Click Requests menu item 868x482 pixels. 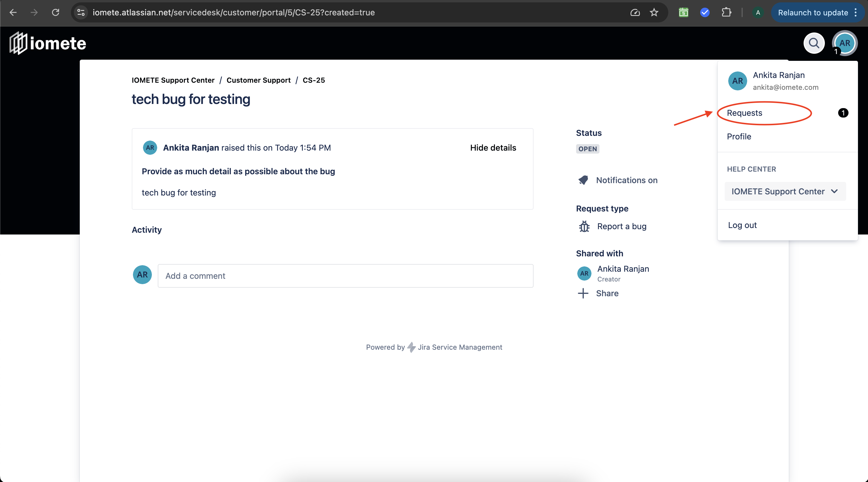click(745, 113)
